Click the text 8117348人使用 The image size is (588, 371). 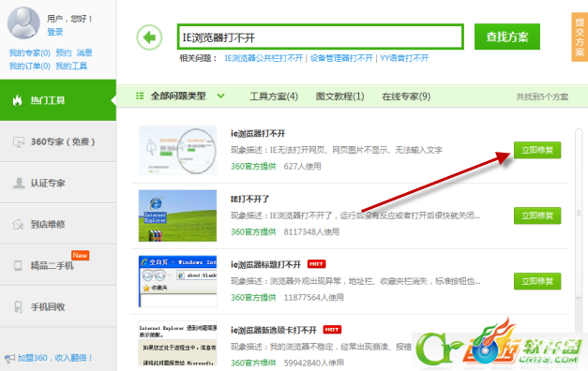(x=311, y=232)
